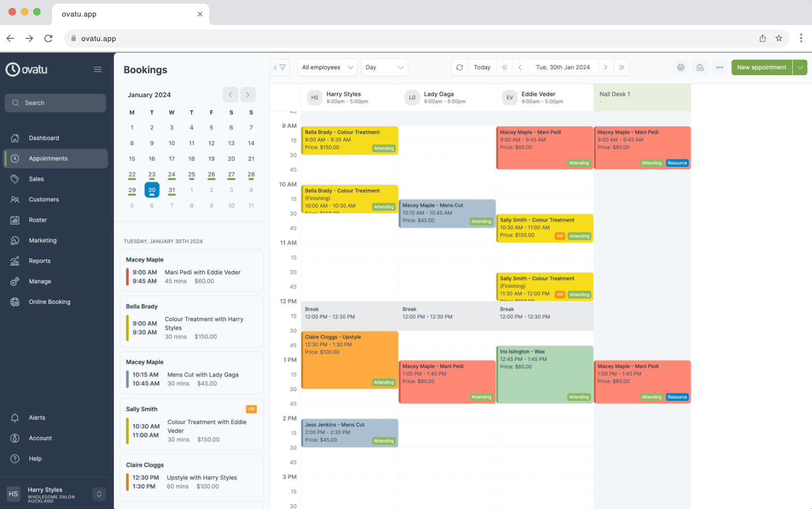Click the Ovatu logo
The height and width of the screenshot is (509, 812).
[x=27, y=69]
